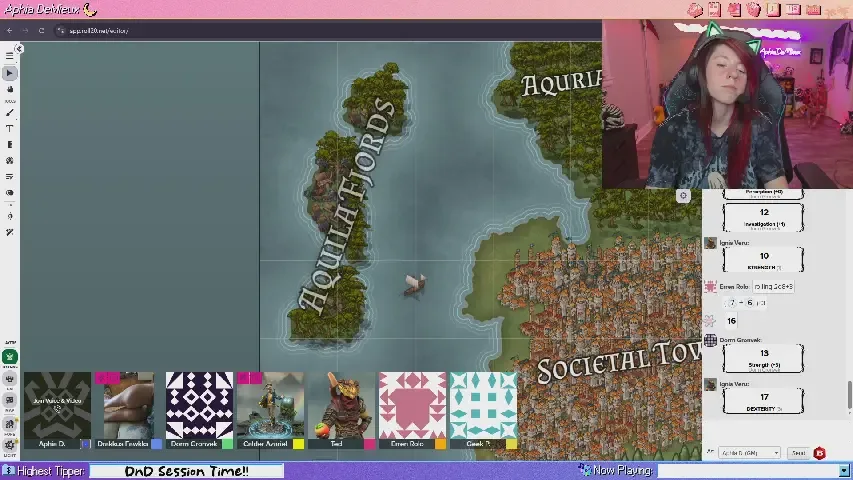Choose the Text tool in left toolbar
Viewport: 853px width, 480px height.
[x=10, y=129]
